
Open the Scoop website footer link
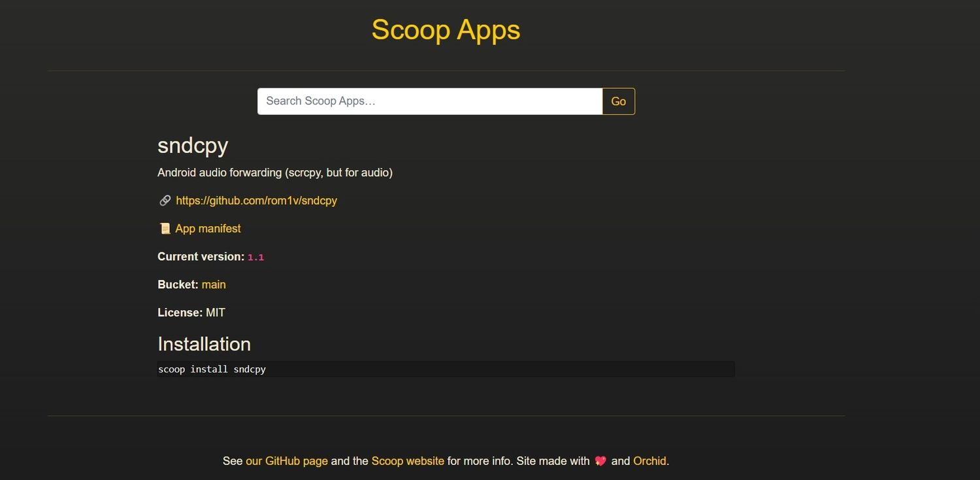tap(408, 461)
